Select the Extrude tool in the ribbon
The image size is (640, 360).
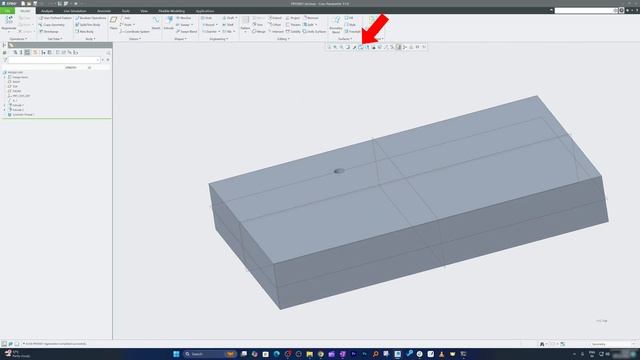click(169, 22)
